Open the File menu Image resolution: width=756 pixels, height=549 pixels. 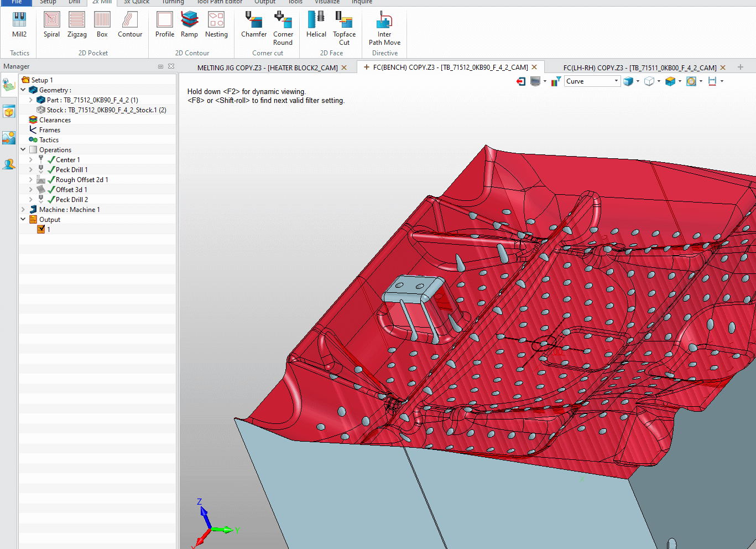[x=16, y=2]
